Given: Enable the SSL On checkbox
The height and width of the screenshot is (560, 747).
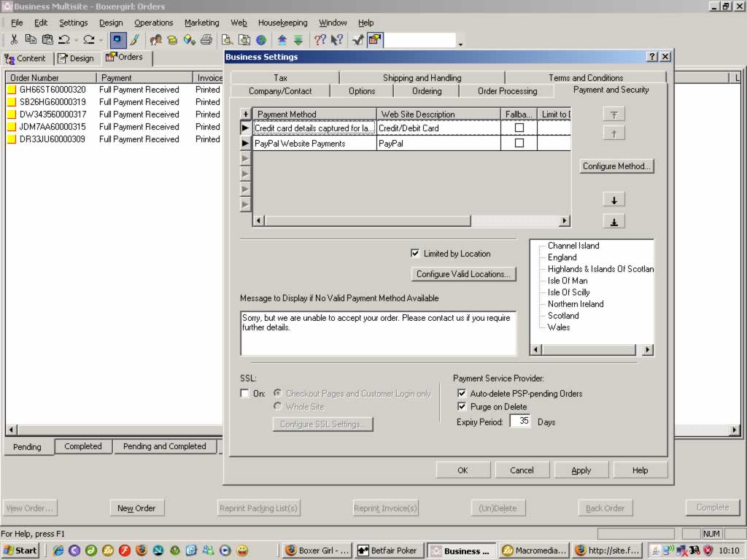Looking at the screenshot, I should 245,394.
